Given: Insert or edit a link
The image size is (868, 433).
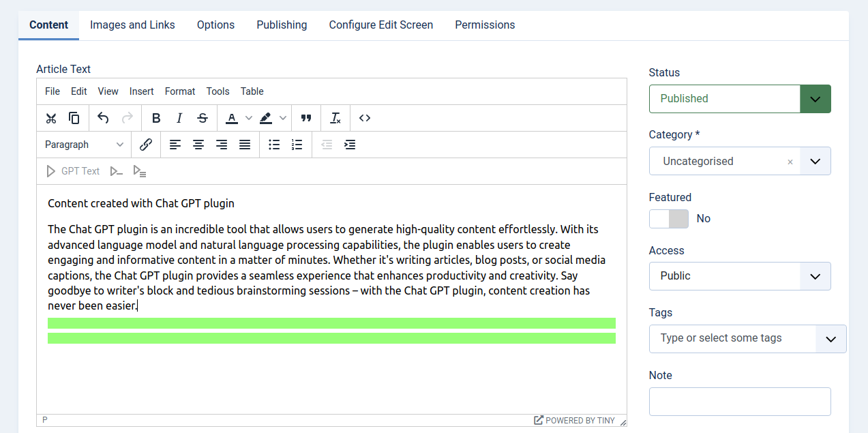Looking at the screenshot, I should point(146,145).
